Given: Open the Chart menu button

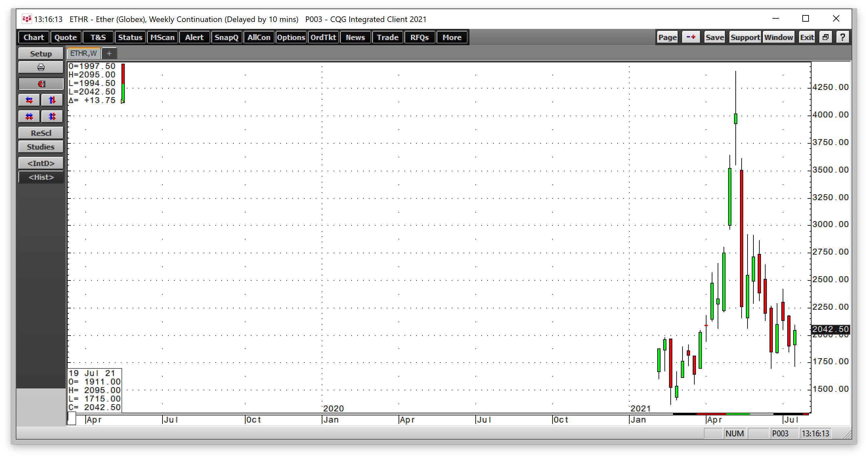Looking at the screenshot, I should tap(34, 37).
